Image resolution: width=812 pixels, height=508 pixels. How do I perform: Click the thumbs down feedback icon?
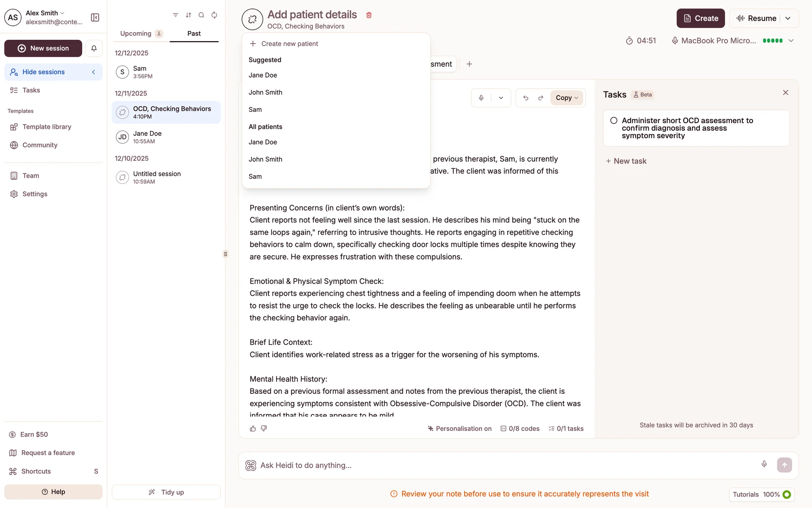264,428
